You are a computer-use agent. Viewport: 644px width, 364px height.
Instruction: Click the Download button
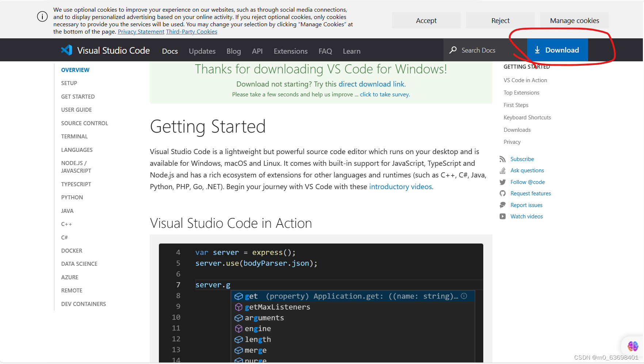coord(557,50)
